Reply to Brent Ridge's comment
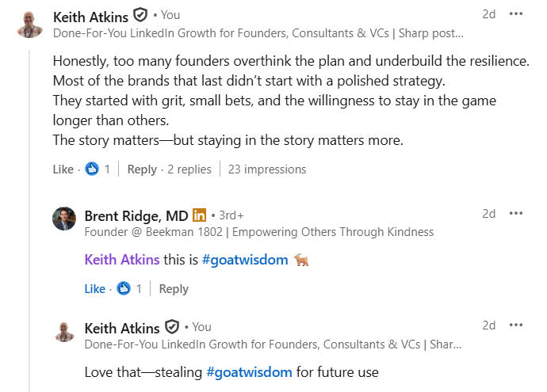 tap(174, 289)
